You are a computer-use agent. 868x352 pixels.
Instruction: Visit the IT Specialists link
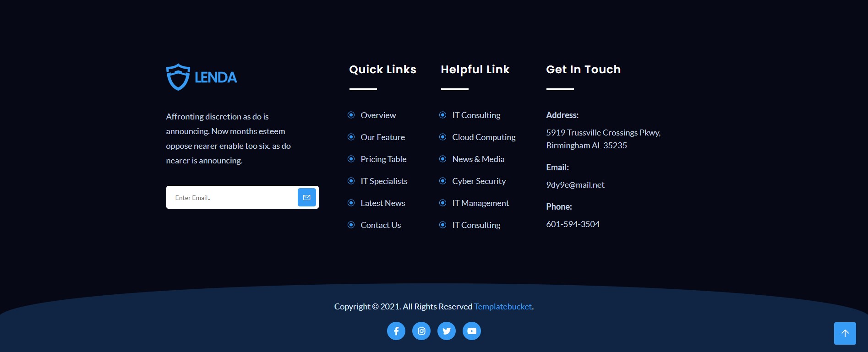pyautogui.click(x=384, y=181)
